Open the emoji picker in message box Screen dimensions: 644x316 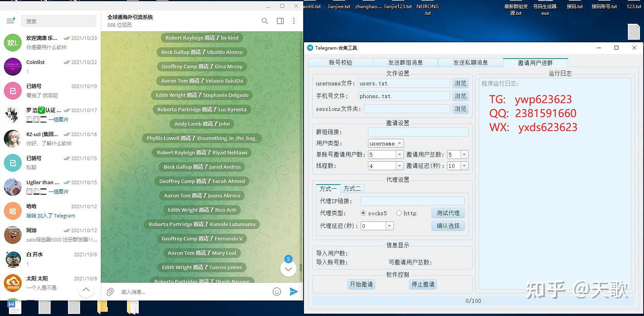[x=277, y=292]
